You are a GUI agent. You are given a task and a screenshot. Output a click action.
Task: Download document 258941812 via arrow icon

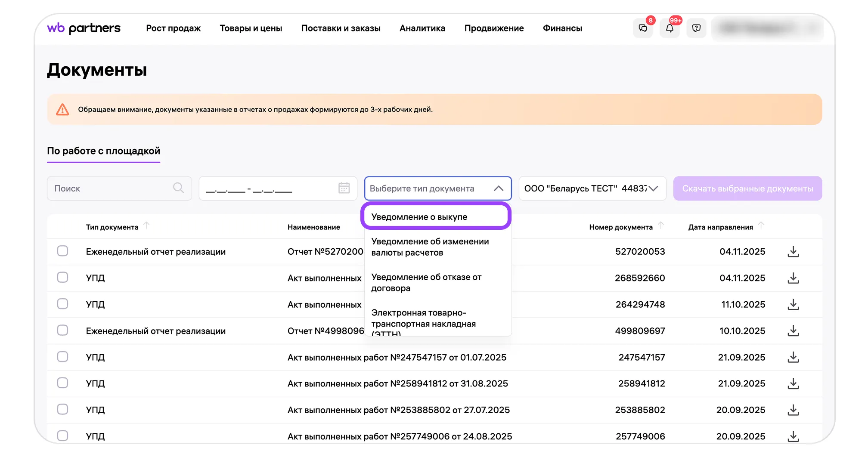pyautogui.click(x=793, y=383)
